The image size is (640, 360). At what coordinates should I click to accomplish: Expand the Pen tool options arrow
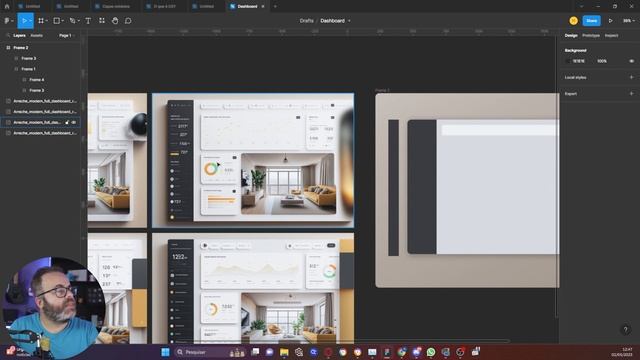(78, 21)
